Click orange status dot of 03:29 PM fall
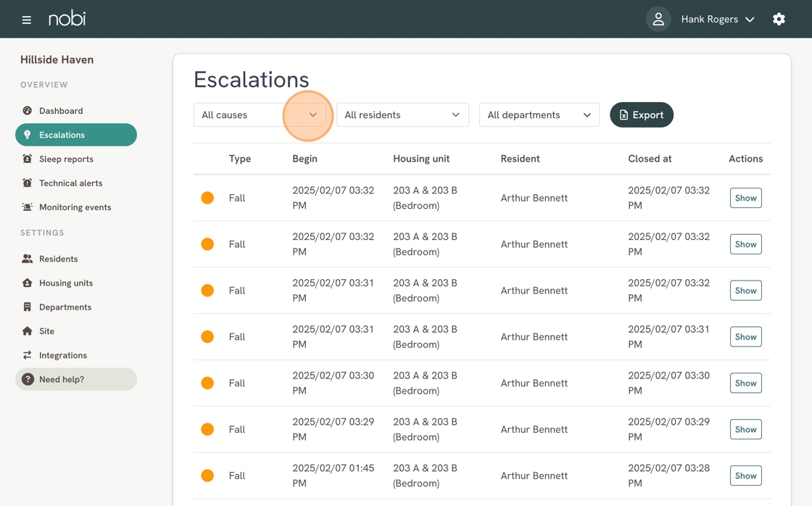This screenshot has width=812, height=506. 207,429
